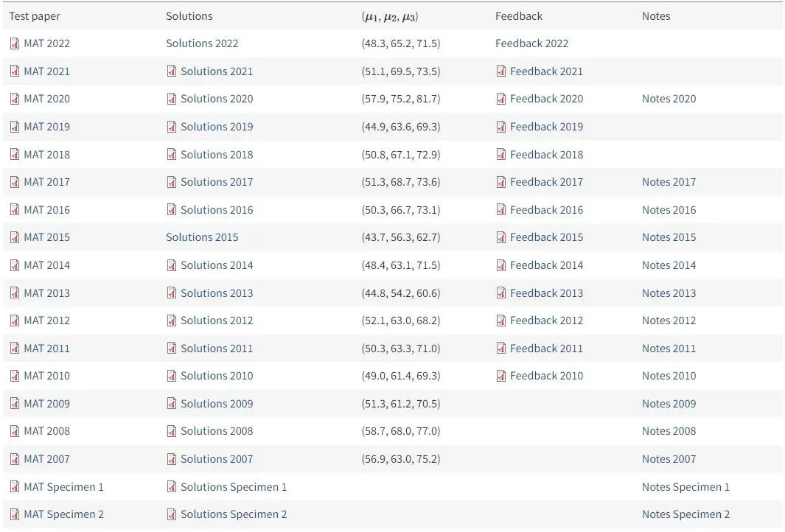
Task: Click PDF icon beside Solutions 2013
Action: click(x=172, y=293)
